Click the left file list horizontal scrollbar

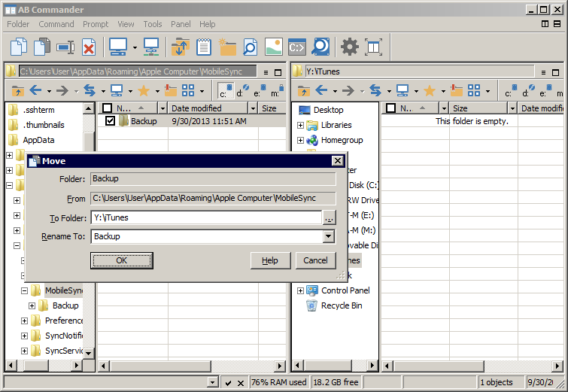point(192,366)
